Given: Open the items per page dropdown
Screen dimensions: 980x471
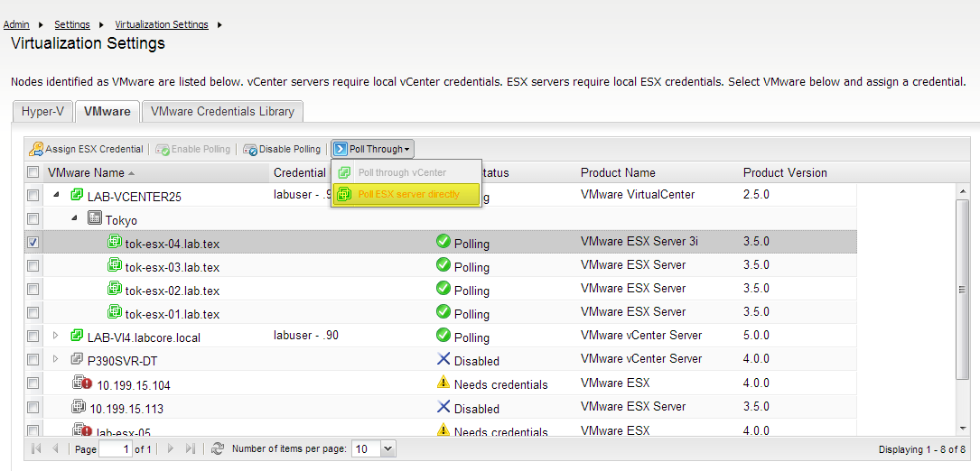Looking at the screenshot, I should point(388,448).
